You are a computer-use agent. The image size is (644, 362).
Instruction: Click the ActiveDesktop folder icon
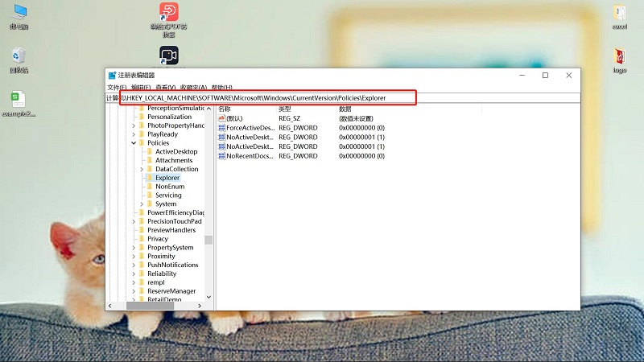pos(150,151)
